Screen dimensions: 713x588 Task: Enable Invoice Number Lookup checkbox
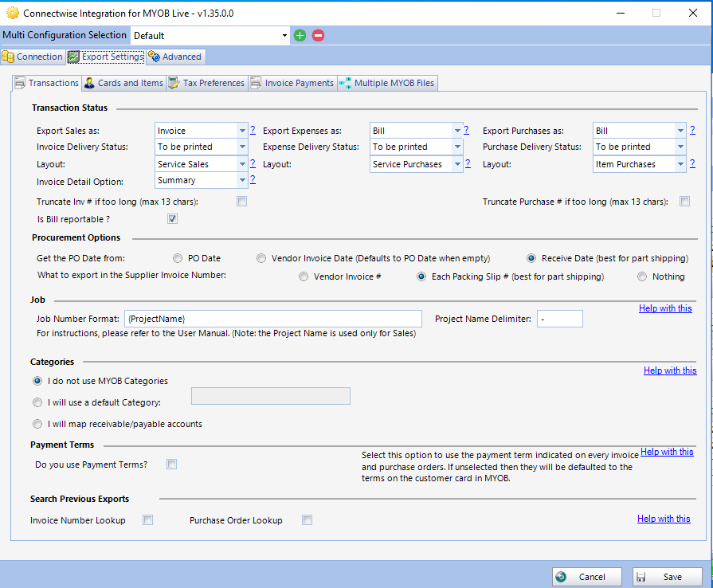148,519
